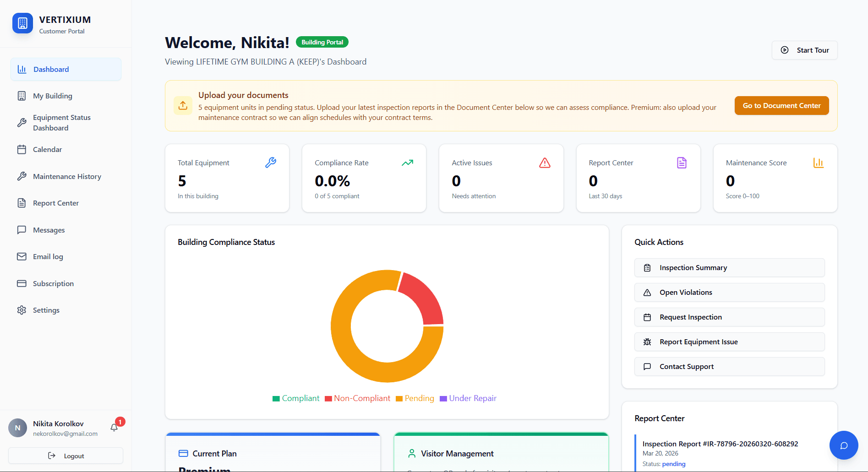The width and height of the screenshot is (868, 472).
Task: Open the floating chat bubble icon
Action: point(843,445)
